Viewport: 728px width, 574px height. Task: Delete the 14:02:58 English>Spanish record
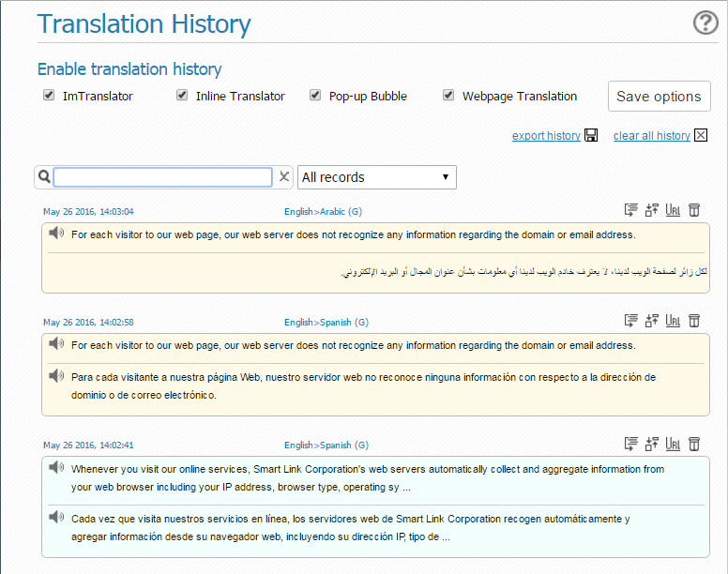click(694, 321)
